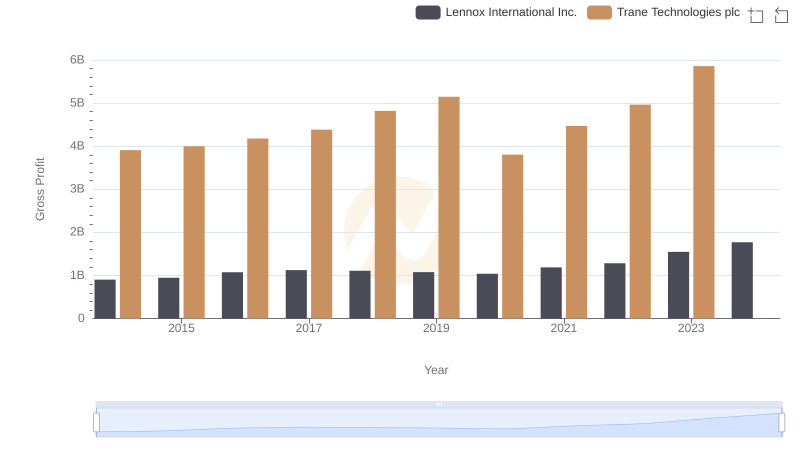Grab the left handle of the zoom slider
This screenshot has height=461, width=800.
coord(96,423)
